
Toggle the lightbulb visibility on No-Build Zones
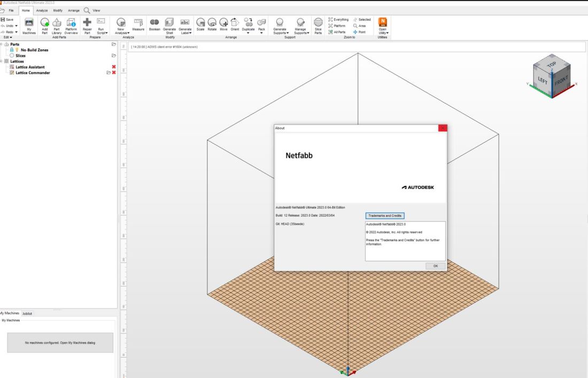(x=17, y=50)
